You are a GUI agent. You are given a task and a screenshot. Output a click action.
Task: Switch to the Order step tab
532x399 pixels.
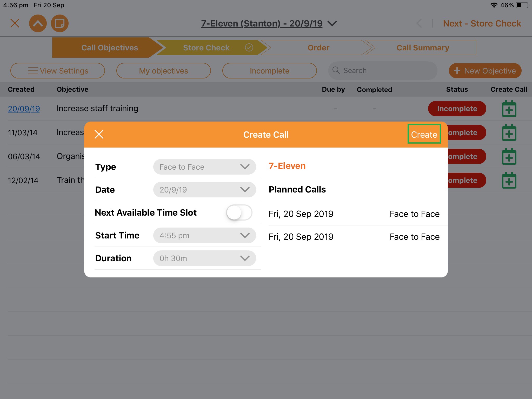point(318,48)
